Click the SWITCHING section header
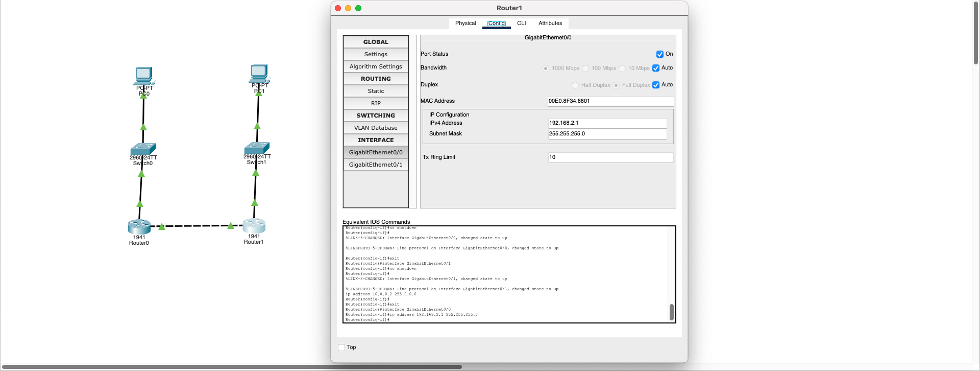 click(376, 115)
